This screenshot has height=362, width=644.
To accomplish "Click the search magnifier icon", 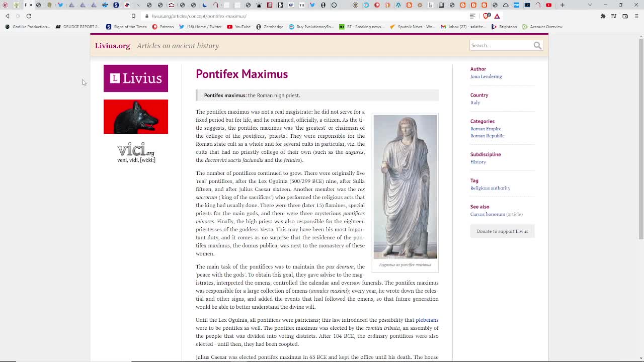I will [537, 46].
